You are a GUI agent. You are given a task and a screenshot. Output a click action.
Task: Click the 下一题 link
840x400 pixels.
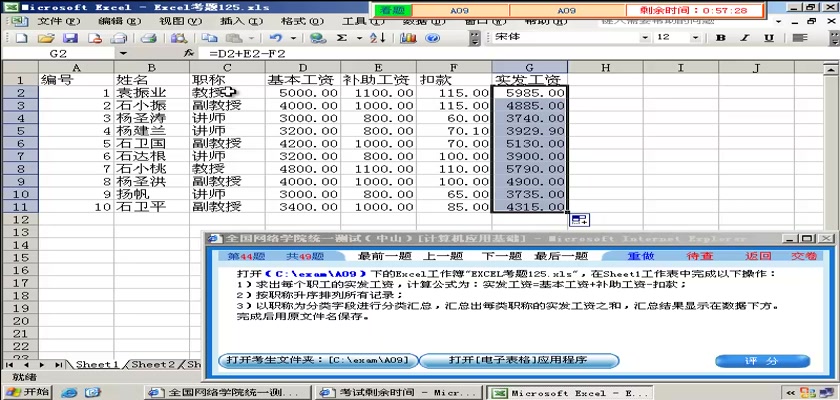click(501, 256)
